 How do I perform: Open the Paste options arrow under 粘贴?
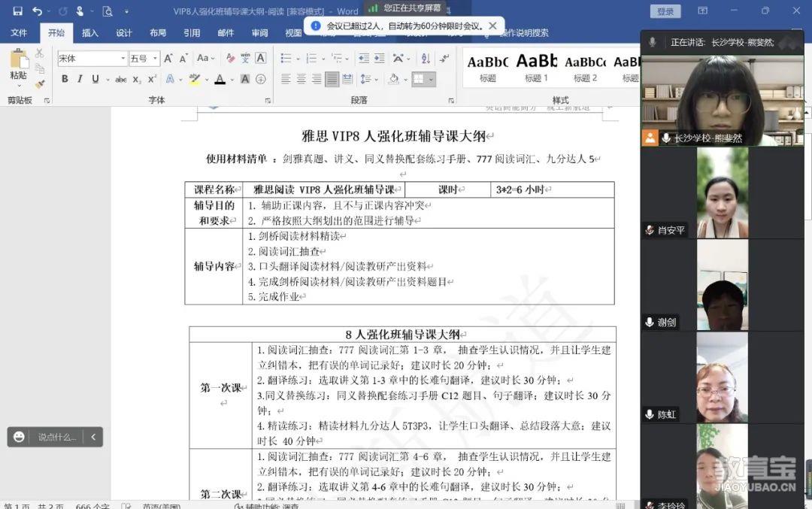click(19, 86)
